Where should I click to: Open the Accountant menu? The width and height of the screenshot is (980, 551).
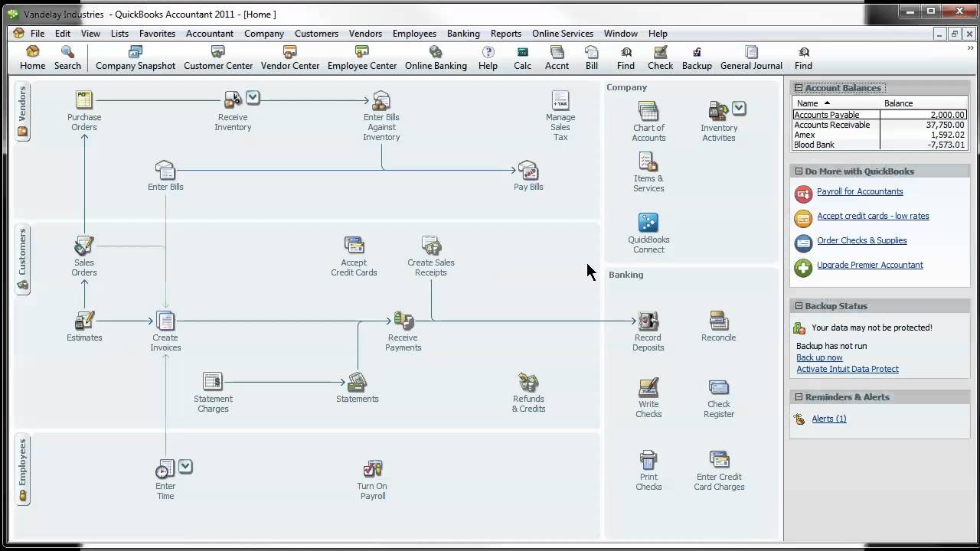click(x=210, y=34)
